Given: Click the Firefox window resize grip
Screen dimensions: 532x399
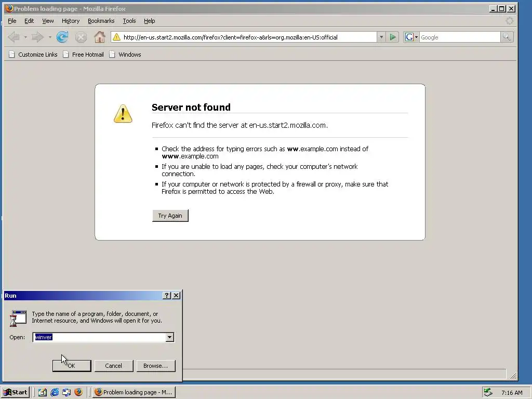Looking at the screenshot, I should pos(513,376).
